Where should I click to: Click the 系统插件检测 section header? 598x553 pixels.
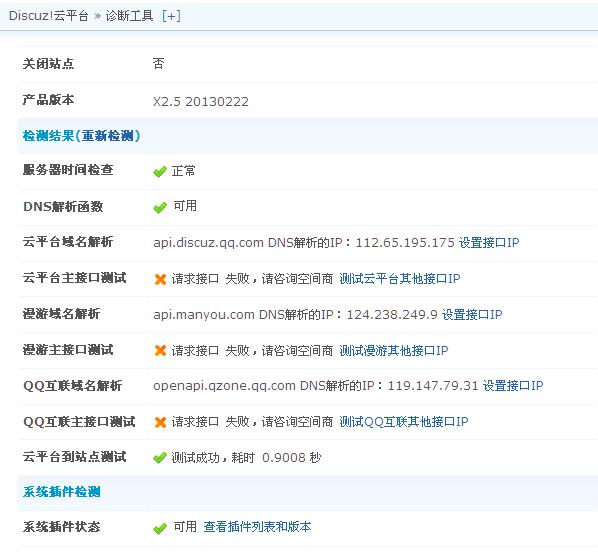pos(61,492)
